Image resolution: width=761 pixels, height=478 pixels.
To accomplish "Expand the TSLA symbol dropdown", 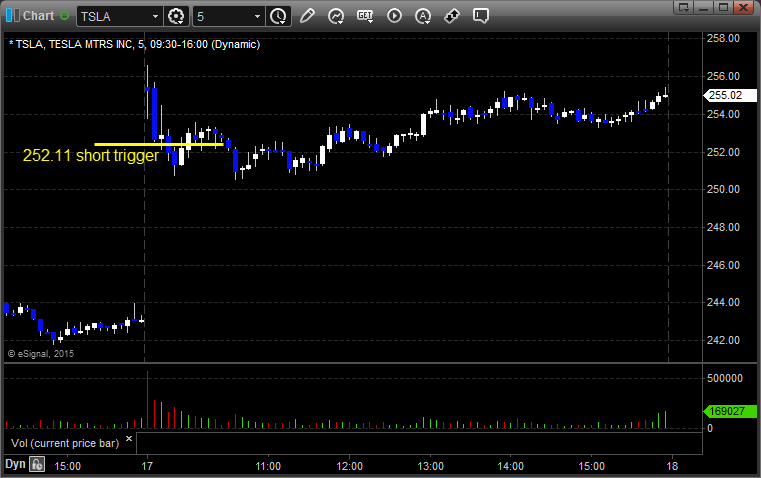I will point(155,16).
